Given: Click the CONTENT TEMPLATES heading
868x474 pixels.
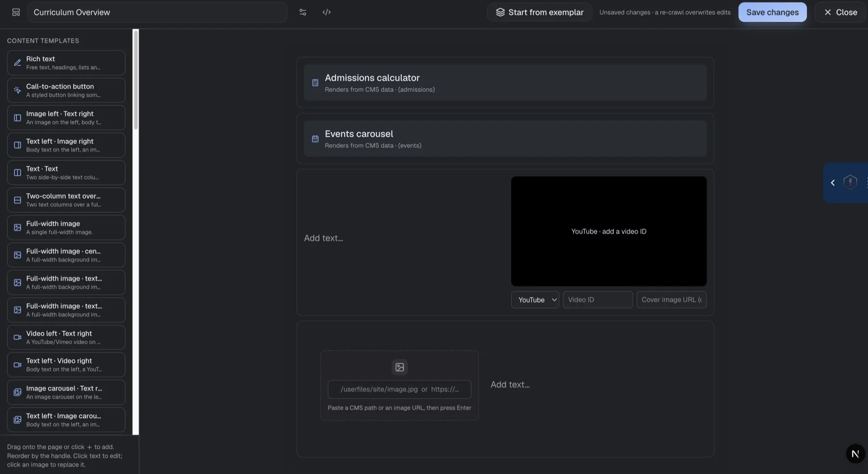Looking at the screenshot, I should tap(43, 41).
